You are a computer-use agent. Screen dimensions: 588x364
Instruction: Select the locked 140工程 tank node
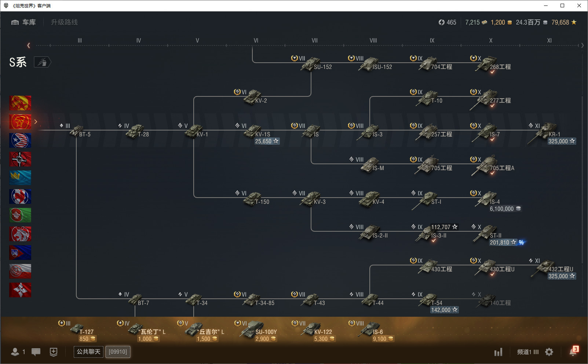click(492, 300)
